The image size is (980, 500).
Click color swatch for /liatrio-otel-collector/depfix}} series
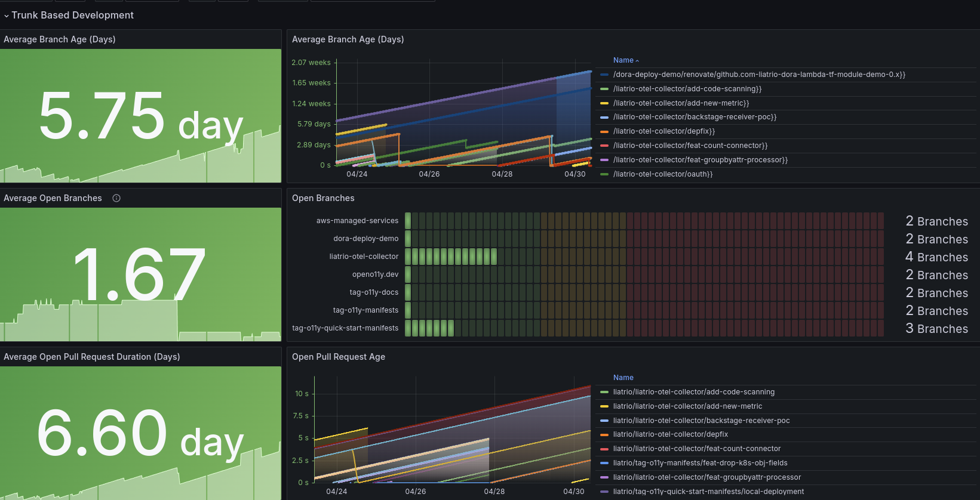point(604,131)
